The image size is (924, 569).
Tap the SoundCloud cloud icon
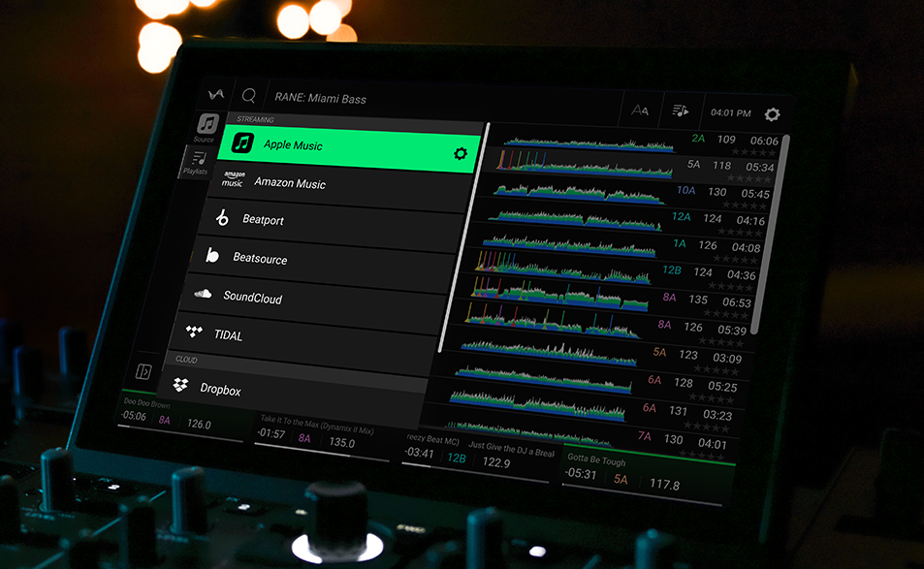tap(203, 294)
